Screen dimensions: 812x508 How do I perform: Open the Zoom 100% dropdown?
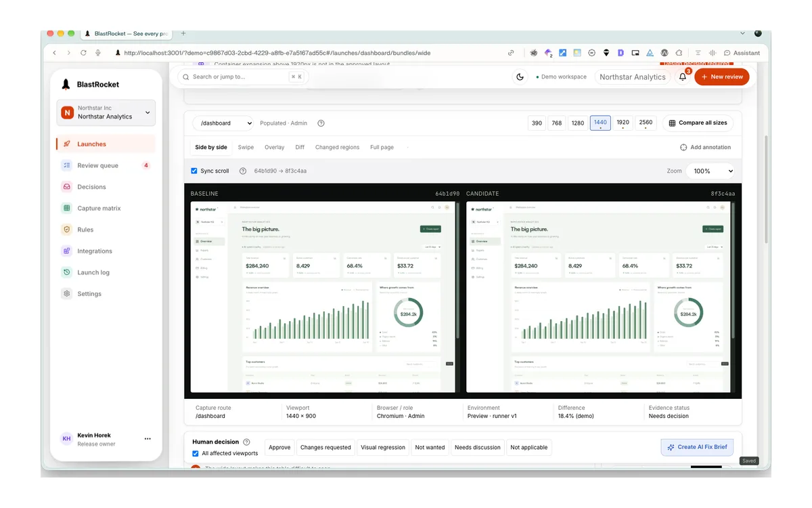pyautogui.click(x=710, y=171)
